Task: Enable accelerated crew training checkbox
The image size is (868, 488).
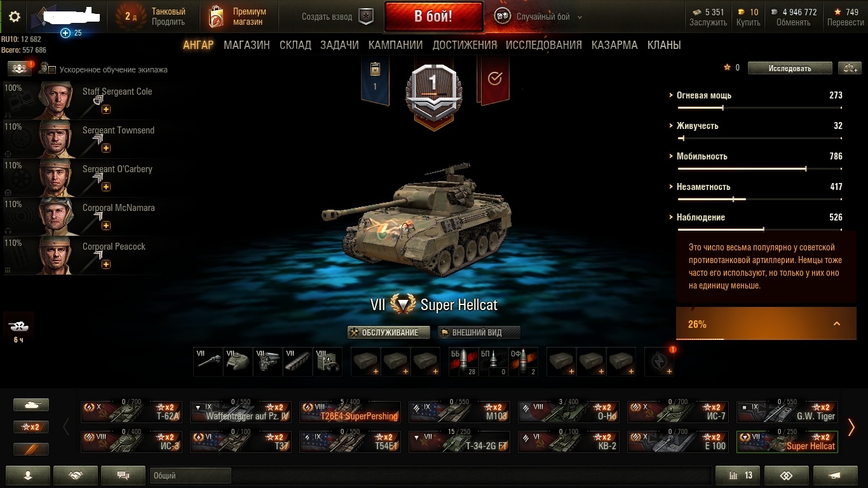Action: pyautogui.click(x=52, y=70)
